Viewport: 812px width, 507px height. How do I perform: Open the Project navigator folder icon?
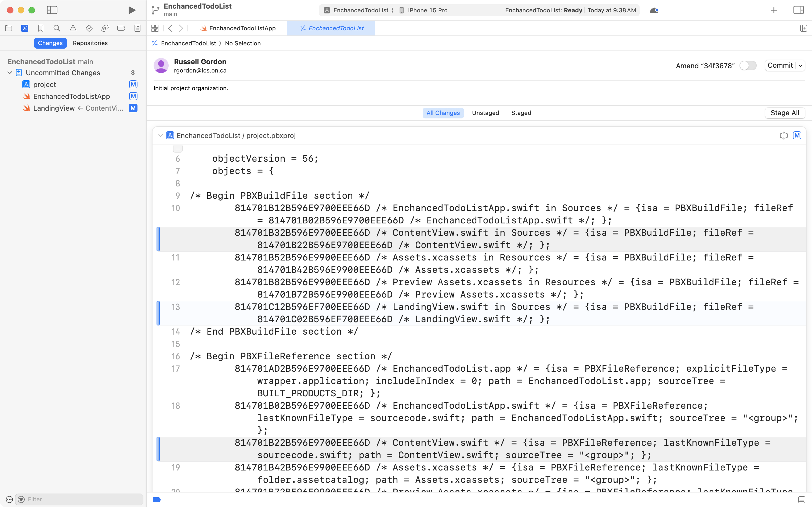[x=9, y=28]
